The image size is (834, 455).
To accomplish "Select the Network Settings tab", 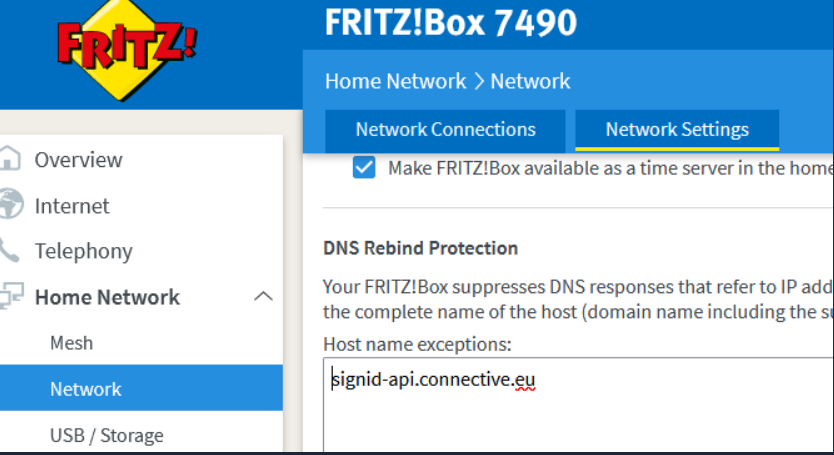I will coord(677,130).
